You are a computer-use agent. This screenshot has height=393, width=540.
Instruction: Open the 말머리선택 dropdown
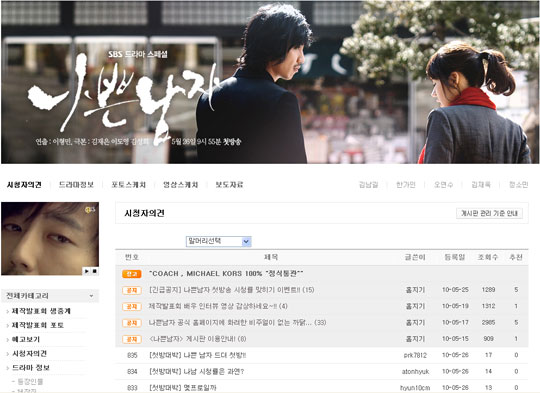(x=218, y=241)
